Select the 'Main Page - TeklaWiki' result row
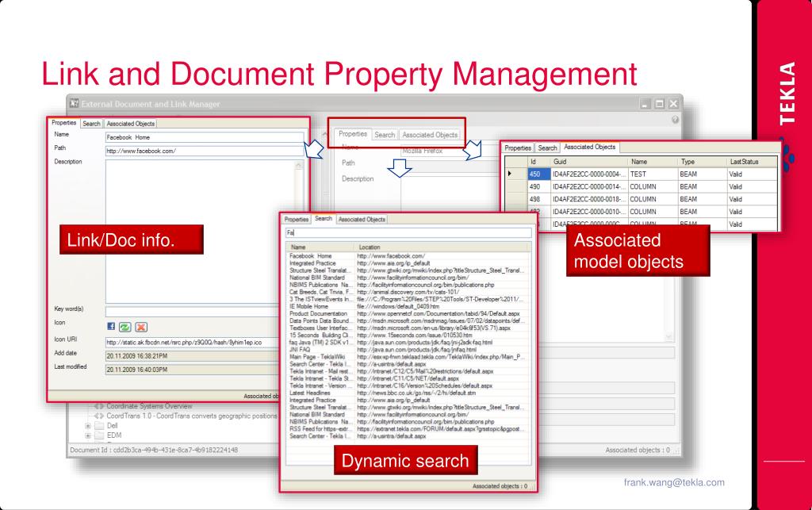This screenshot has width=812, height=510. pyautogui.click(x=408, y=357)
